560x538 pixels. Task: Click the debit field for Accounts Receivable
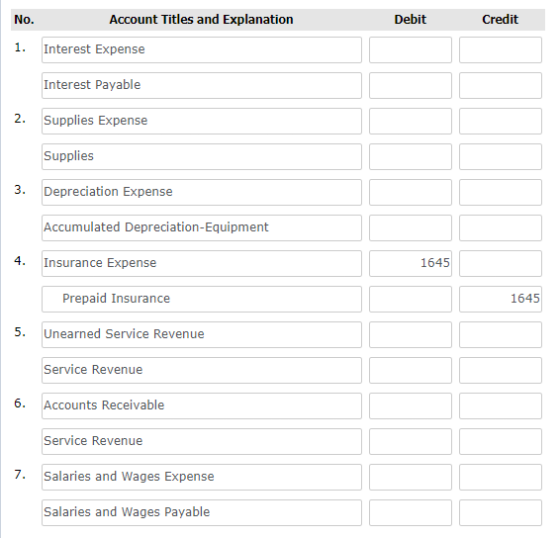pos(410,406)
